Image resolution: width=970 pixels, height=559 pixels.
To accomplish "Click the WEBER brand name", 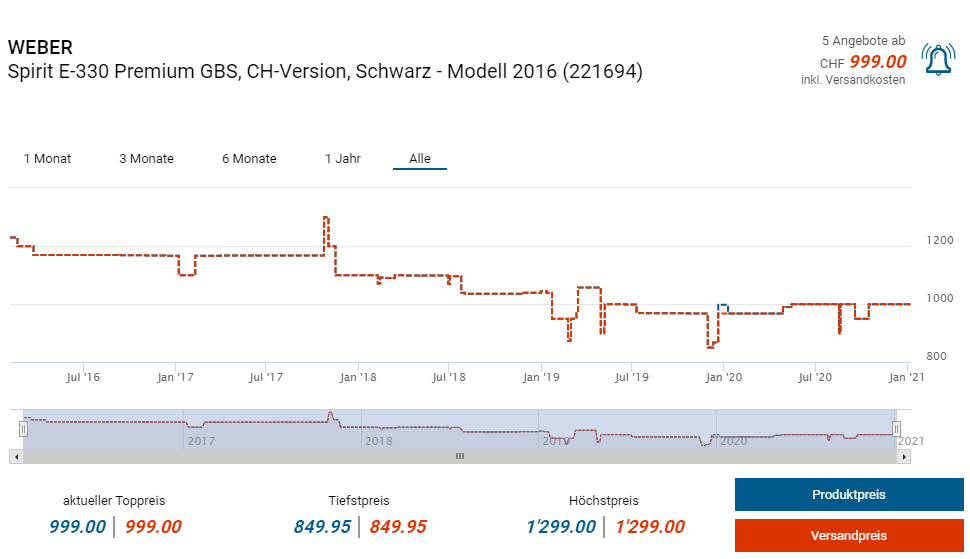I will pyautogui.click(x=40, y=47).
